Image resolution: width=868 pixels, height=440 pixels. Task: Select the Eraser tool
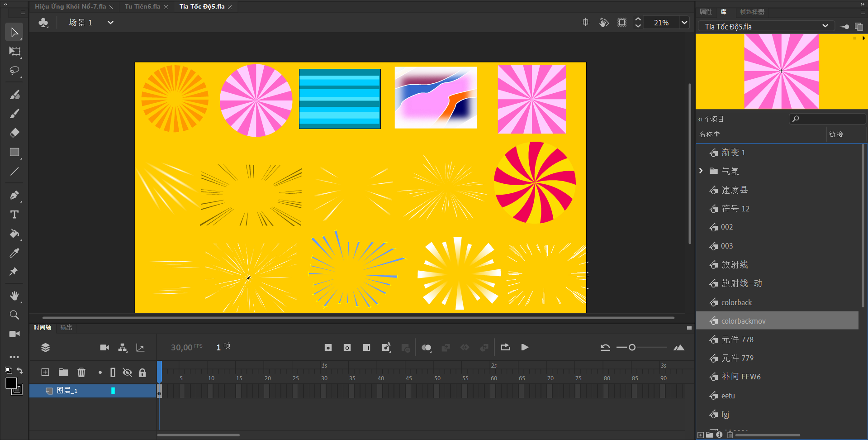coord(14,133)
